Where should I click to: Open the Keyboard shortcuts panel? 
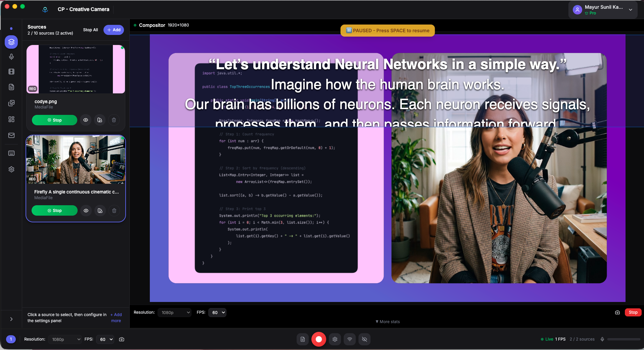pos(11,153)
